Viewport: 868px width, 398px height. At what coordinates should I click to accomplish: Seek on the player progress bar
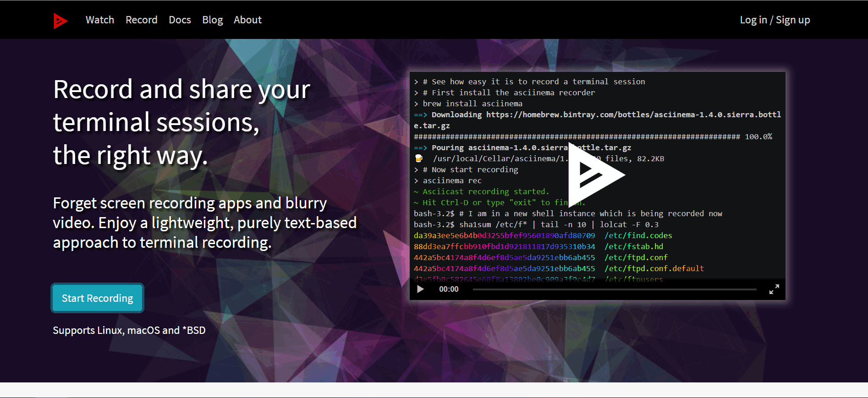(x=615, y=289)
